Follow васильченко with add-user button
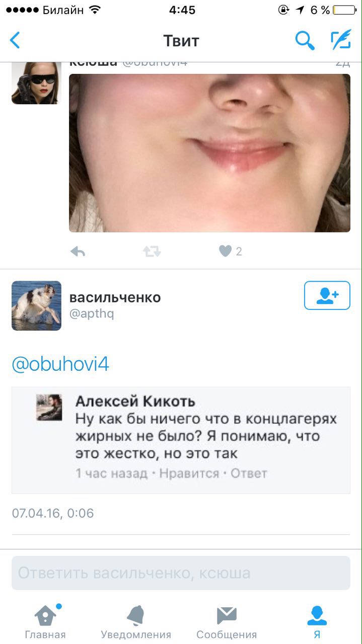The height and width of the screenshot is (644, 362). [327, 295]
